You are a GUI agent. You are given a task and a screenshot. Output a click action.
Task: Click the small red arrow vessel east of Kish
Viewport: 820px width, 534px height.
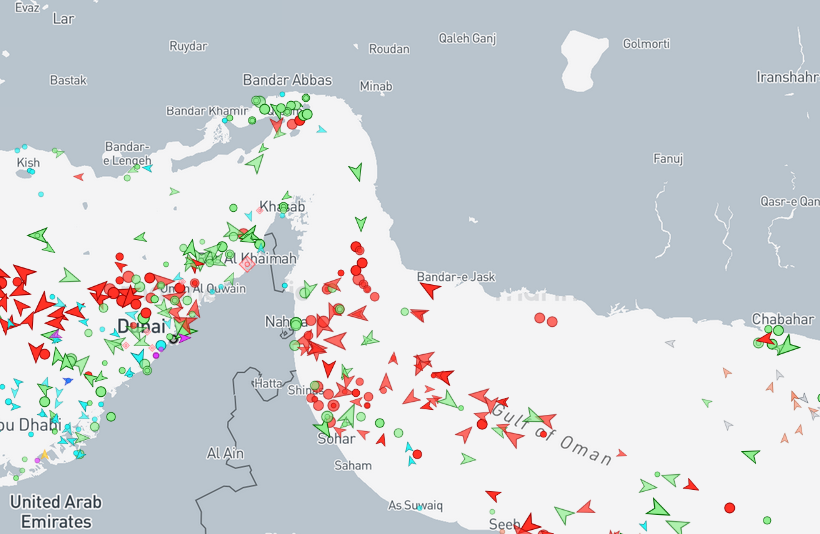click(x=78, y=177)
